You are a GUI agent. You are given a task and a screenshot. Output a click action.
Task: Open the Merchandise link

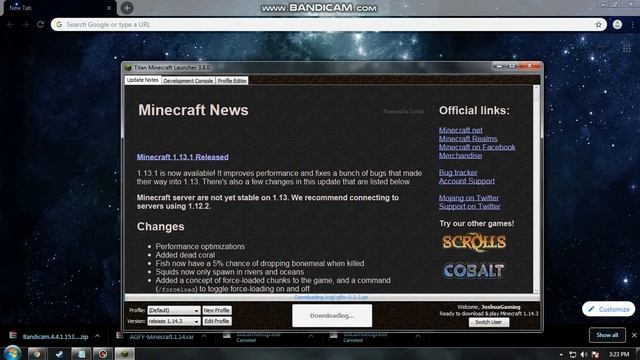460,156
